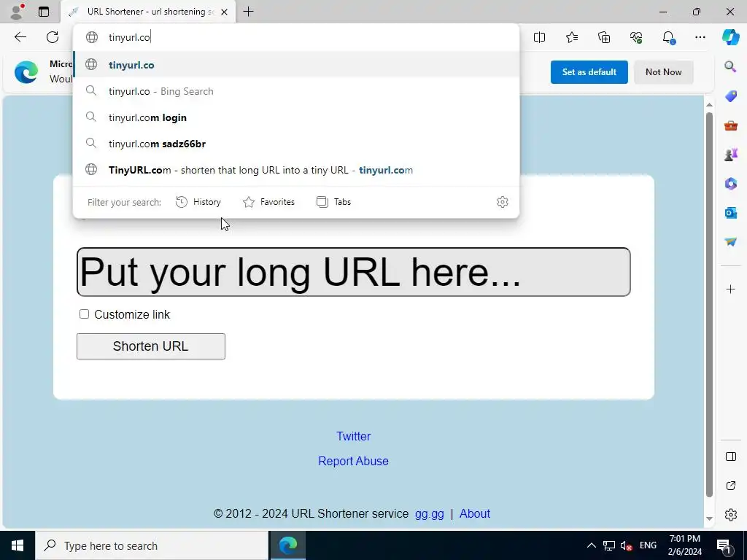This screenshot has width=747, height=560.
Task: Open the split screen icon
Action: [539, 37]
